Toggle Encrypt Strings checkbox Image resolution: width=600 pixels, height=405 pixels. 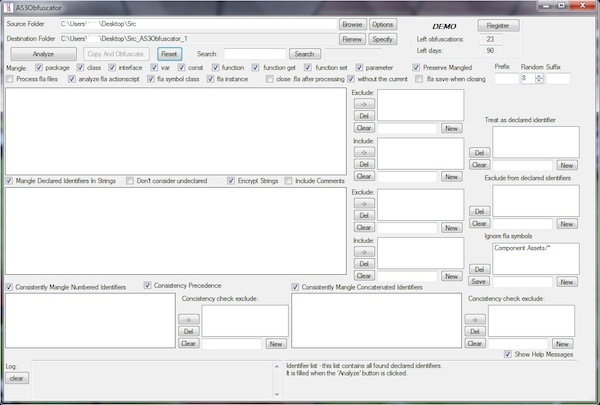tap(231, 181)
